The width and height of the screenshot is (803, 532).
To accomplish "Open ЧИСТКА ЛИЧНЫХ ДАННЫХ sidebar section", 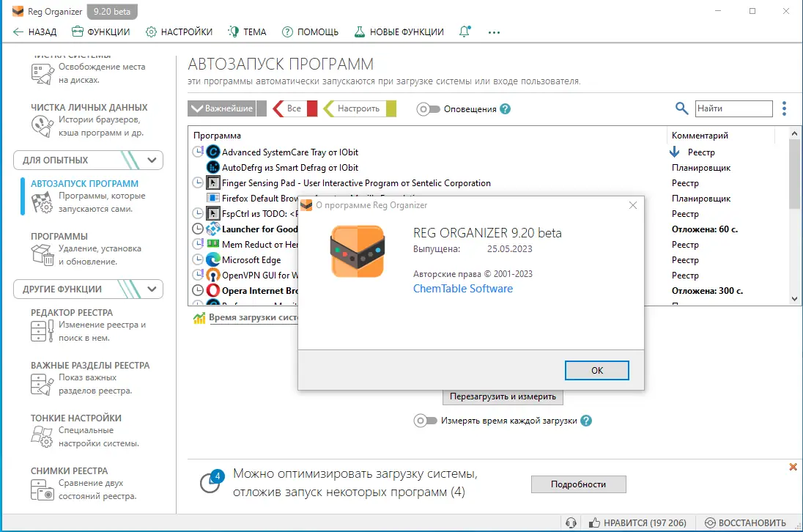I will [89, 108].
